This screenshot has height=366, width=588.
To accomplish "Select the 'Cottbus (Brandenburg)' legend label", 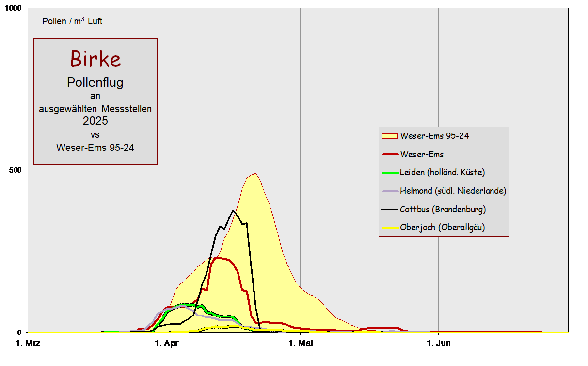I will click(x=443, y=209).
